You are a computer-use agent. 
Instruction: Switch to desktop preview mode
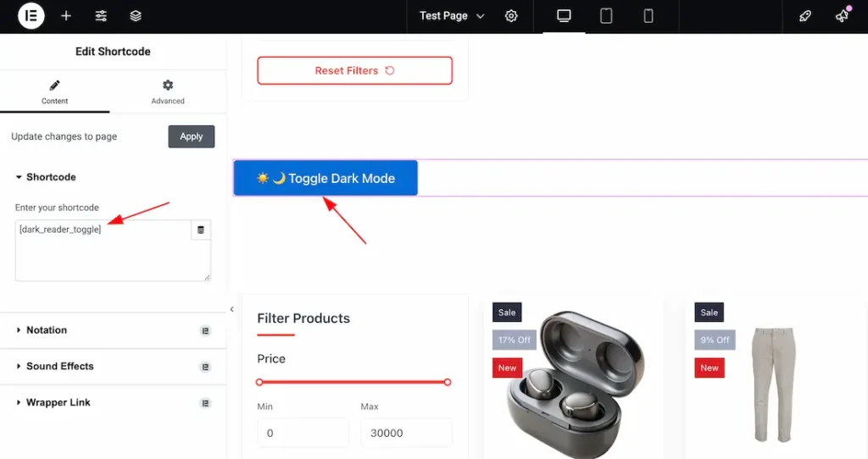point(564,16)
